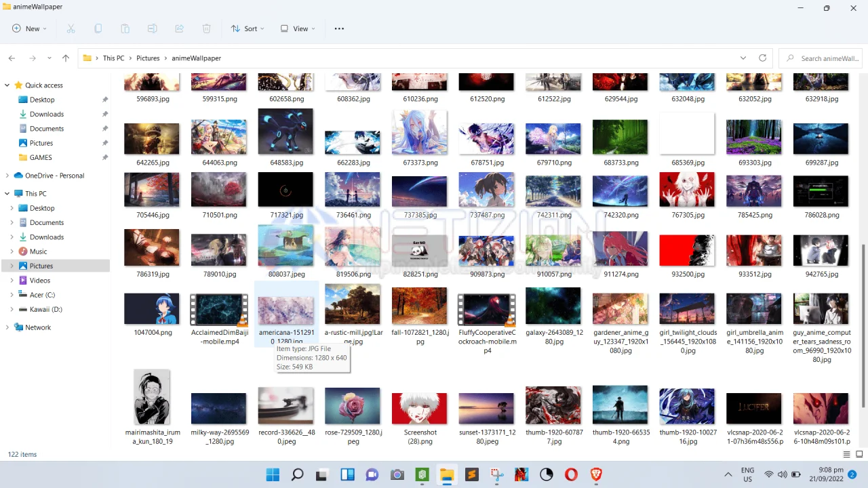Click the Share icon in the toolbar
The height and width of the screenshot is (488, 868).
tap(180, 28)
